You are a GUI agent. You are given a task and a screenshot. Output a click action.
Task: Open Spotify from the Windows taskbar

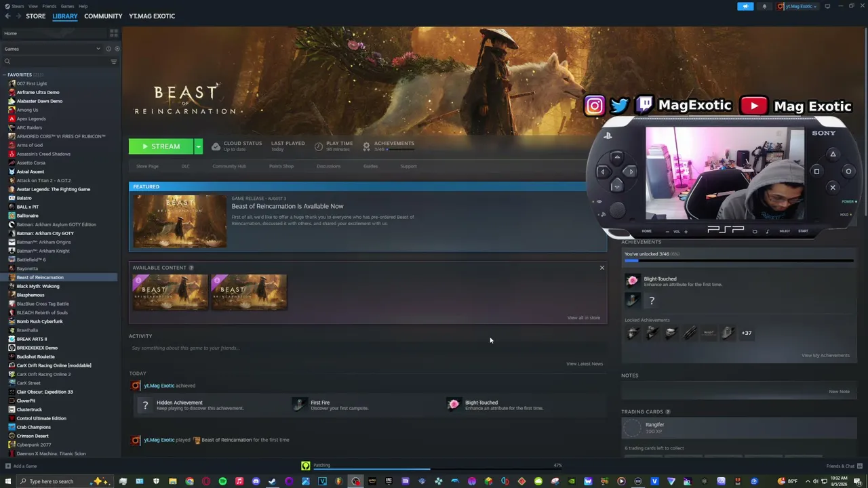point(222,481)
